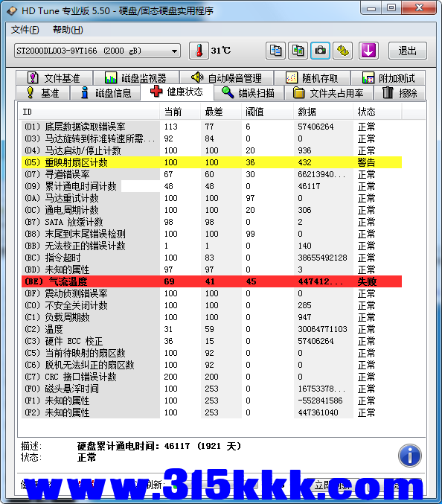Select the (F0) 磁头悬浮时间 row

coord(211,389)
